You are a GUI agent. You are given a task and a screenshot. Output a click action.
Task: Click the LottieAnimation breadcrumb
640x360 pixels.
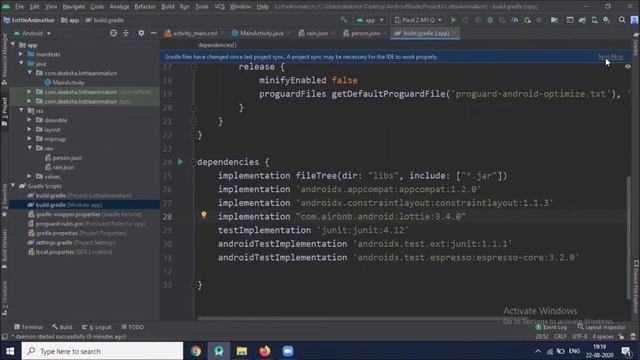[29, 20]
